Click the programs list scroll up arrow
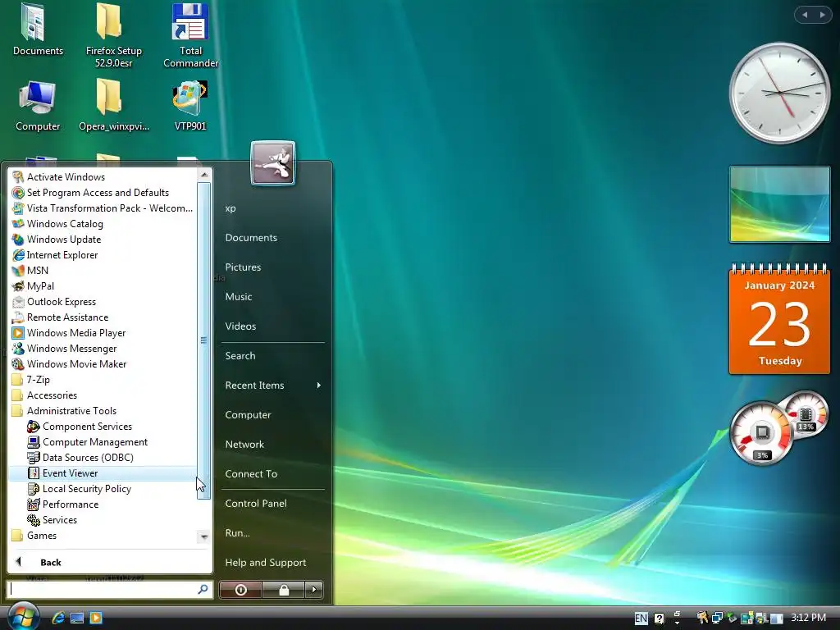 coord(203,175)
